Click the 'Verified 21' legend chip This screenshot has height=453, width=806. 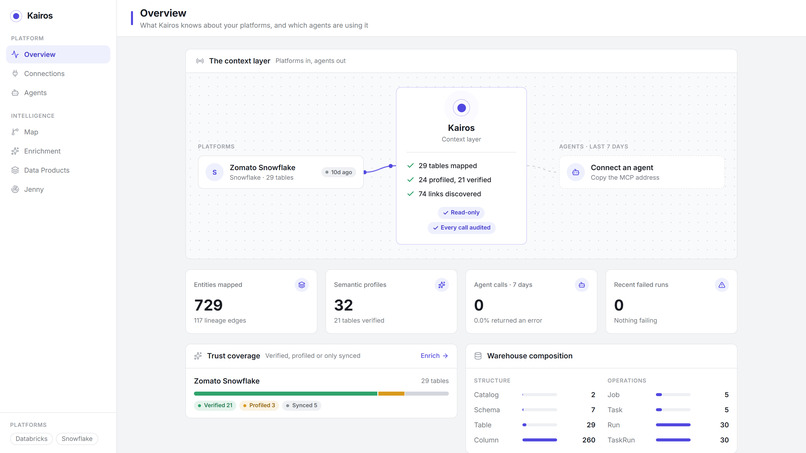pyautogui.click(x=215, y=405)
